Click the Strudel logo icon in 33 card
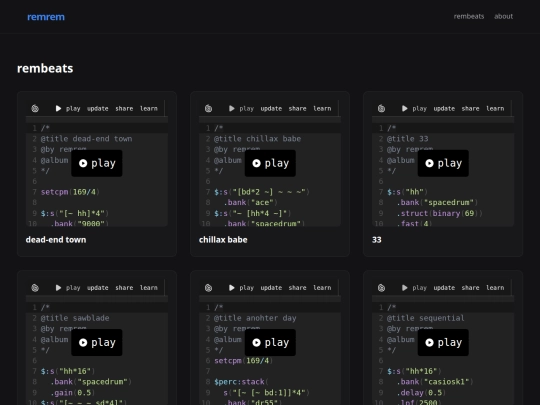 coord(381,108)
